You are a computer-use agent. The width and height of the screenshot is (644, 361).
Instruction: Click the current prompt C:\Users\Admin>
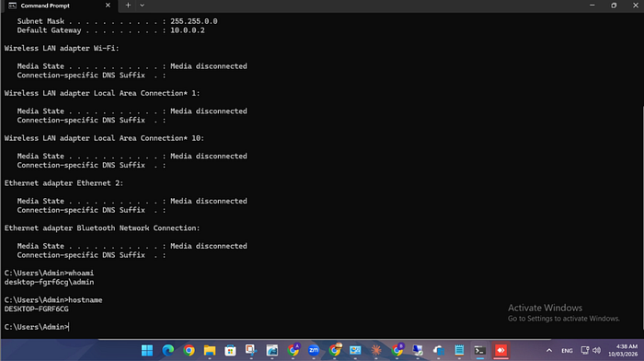(x=36, y=327)
